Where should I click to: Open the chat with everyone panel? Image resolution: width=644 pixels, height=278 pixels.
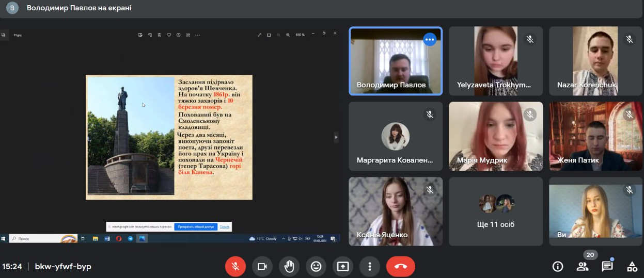click(x=607, y=267)
